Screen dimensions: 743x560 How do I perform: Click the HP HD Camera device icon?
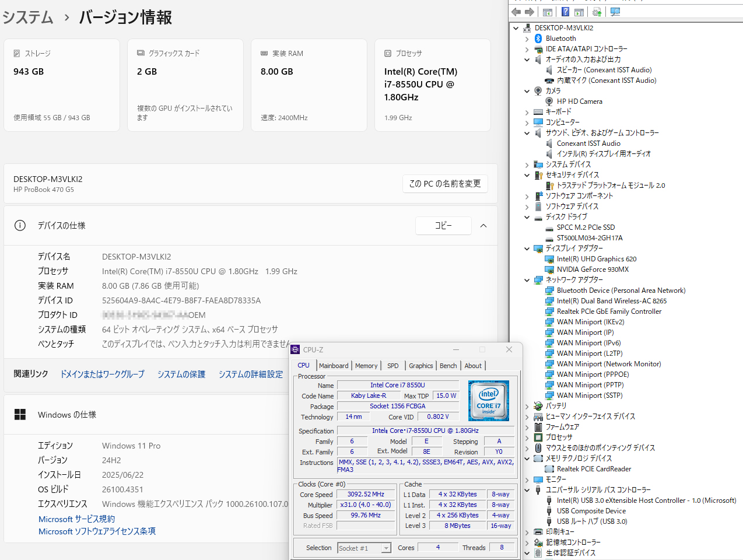pos(549,101)
